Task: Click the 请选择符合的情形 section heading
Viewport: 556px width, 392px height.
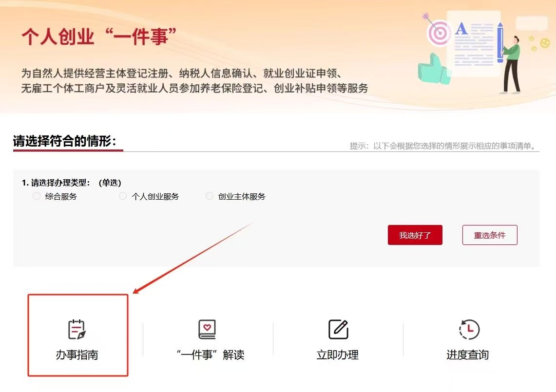Action: (65, 141)
